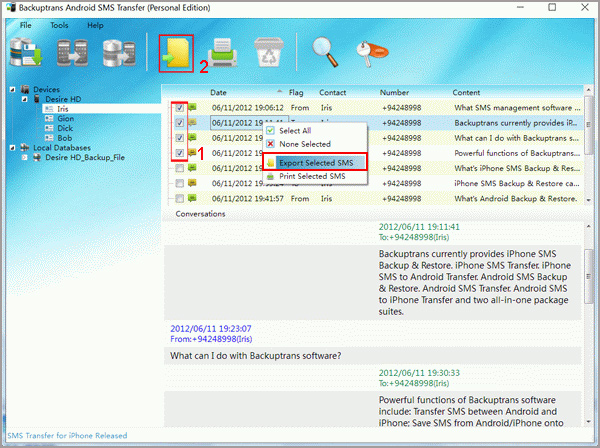Click the Devices icon in the tree
600x448 pixels.
tap(25, 90)
